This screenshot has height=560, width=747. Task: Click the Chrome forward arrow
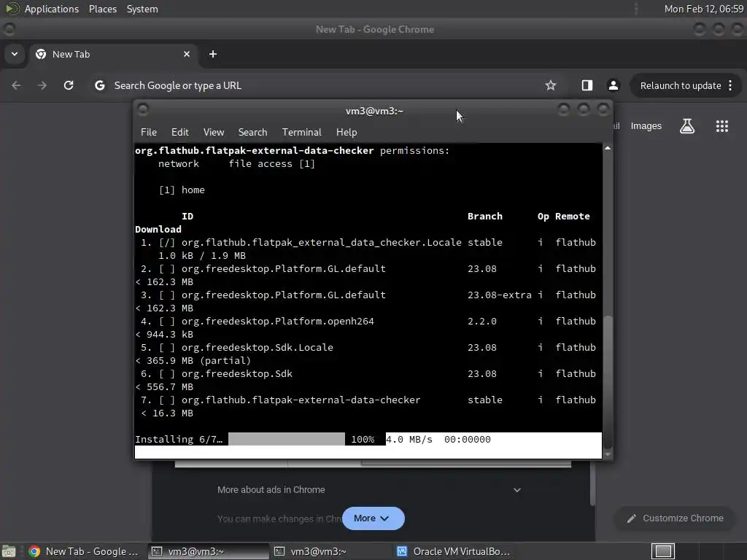[42, 85]
